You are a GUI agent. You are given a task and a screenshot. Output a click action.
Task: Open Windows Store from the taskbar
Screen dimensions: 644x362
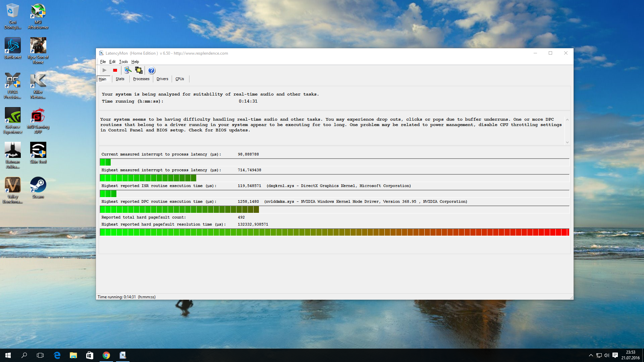click(x=90, y=355)
